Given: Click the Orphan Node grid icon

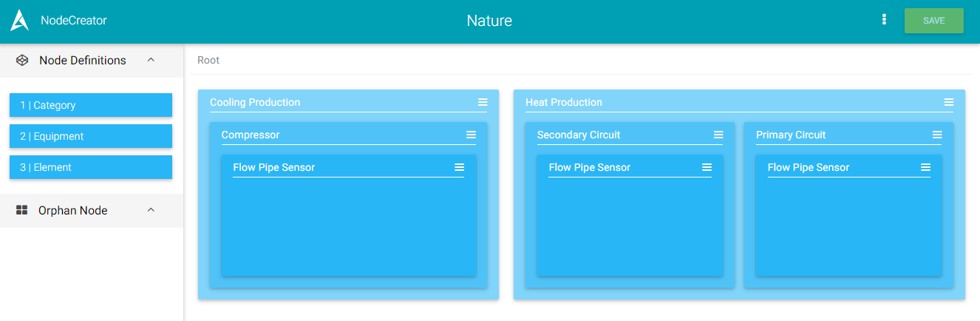Looking at the screenshot, I should pos(22,211).
